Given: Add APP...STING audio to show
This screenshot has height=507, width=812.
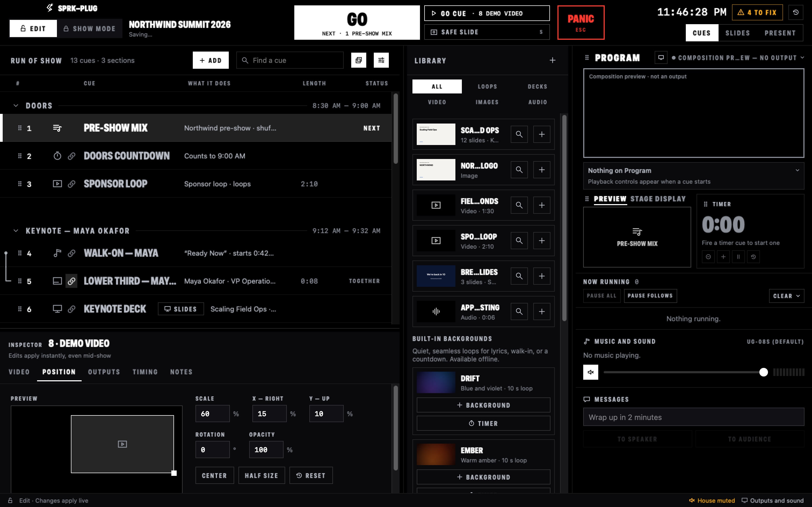Looking at the screenshot, I should [542, 312].
